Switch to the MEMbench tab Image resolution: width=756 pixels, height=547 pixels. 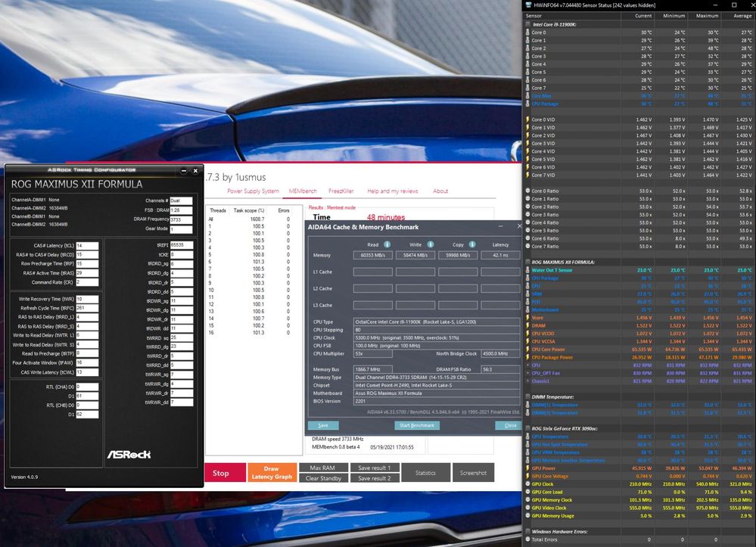(x=303, y=191)
